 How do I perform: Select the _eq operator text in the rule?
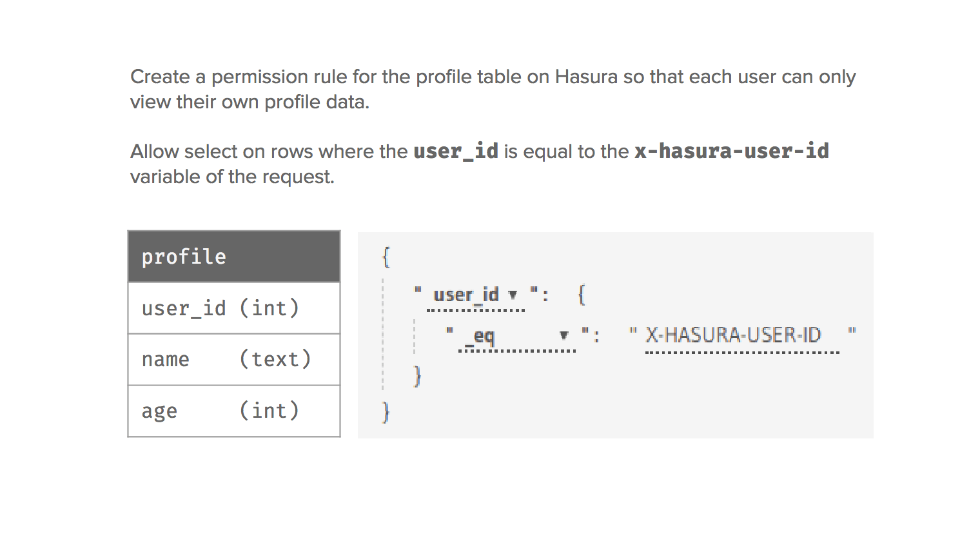click(x=484, y=336)
